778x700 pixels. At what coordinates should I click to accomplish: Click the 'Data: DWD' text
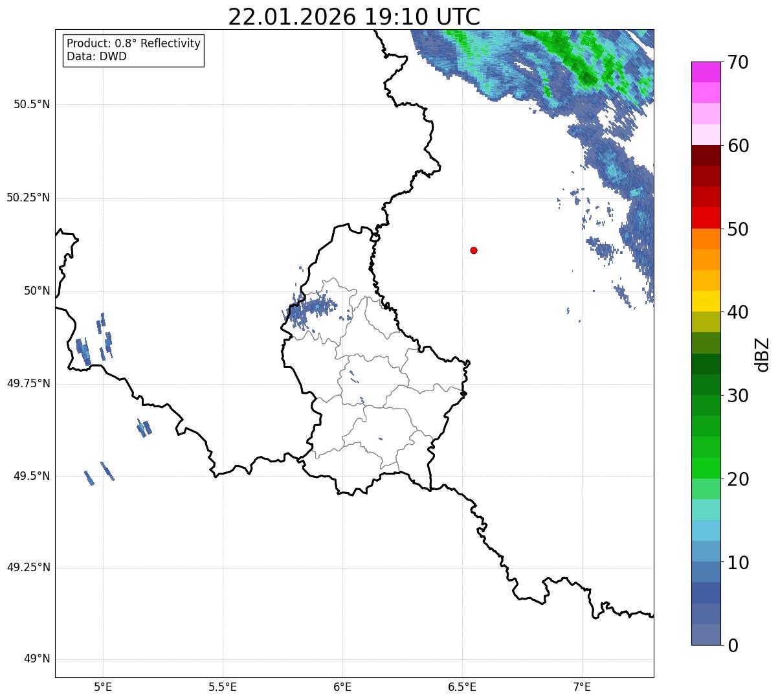(96, 56)
